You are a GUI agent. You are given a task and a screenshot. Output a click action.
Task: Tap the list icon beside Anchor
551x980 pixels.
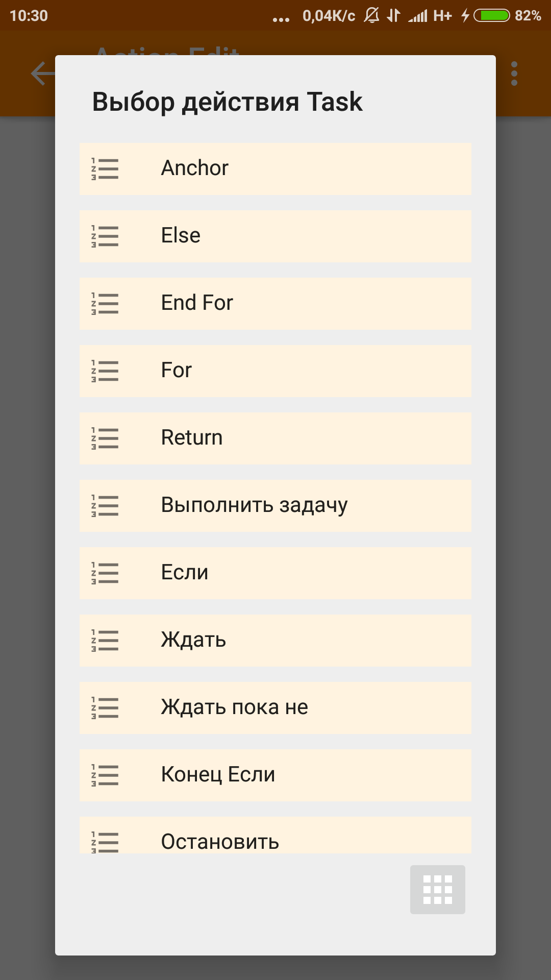click(105, 169)
